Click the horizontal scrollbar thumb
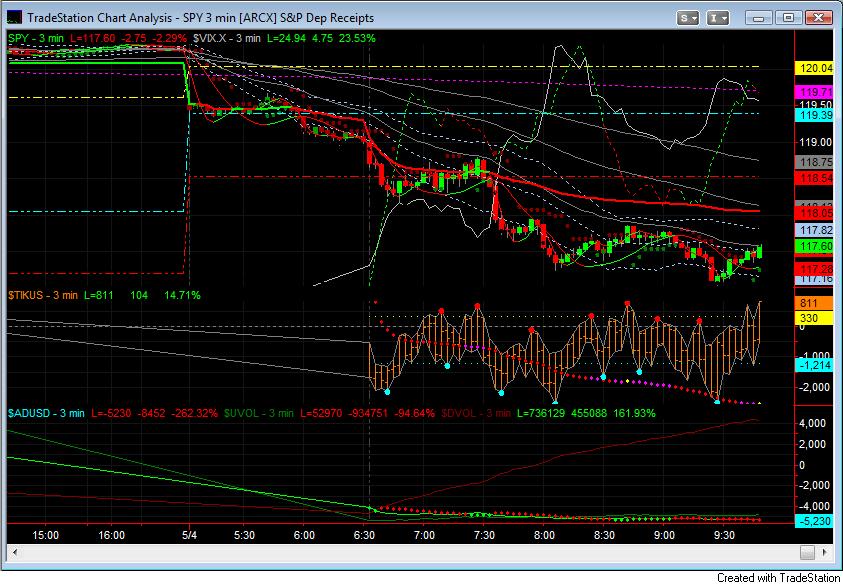843x584 pixels. pos(807,552)
